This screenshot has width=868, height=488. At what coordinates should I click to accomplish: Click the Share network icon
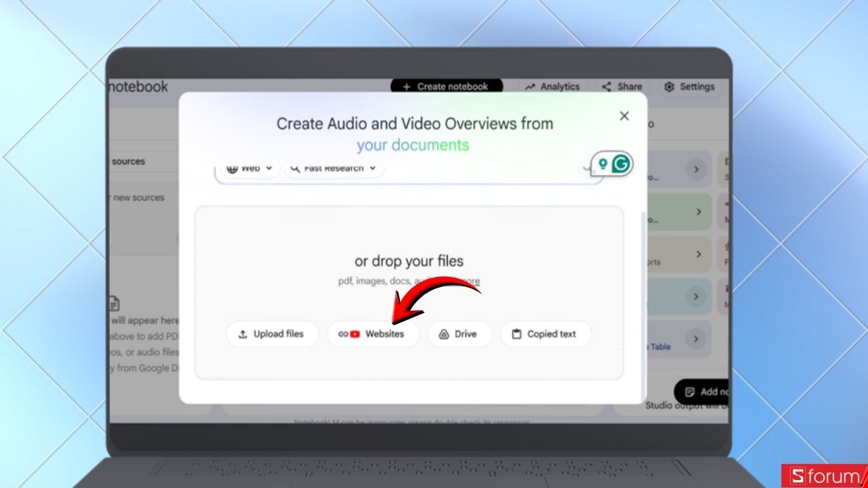click(x=606, y=86)
